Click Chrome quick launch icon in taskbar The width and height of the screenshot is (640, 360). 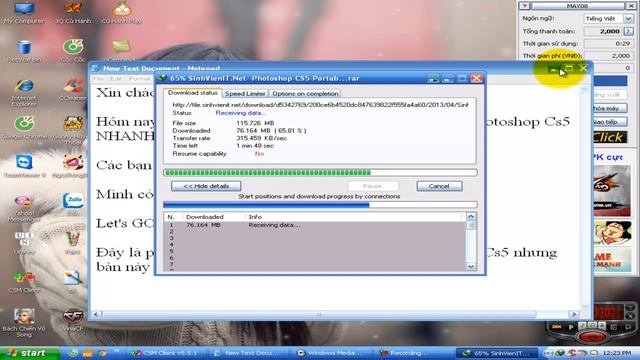(x=103, y=353)
